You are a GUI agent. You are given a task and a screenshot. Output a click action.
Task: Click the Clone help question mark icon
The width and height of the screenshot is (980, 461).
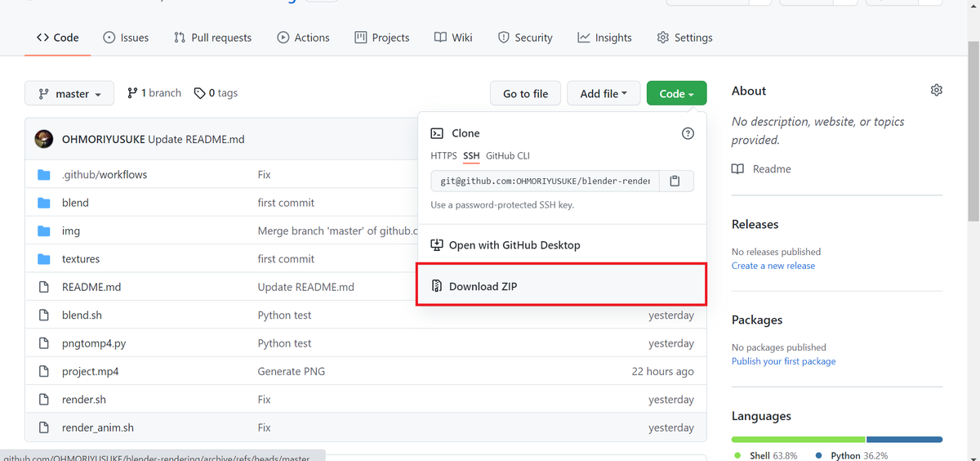[x=688, y=133]
